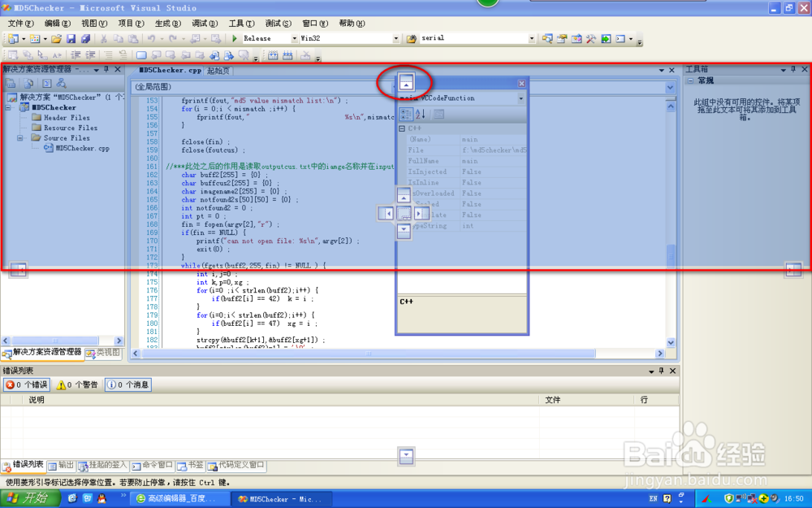The width and height of the screenshot is (812, 508).
Task: Select the categorized view icon in properties window
Action: (404, 114)
